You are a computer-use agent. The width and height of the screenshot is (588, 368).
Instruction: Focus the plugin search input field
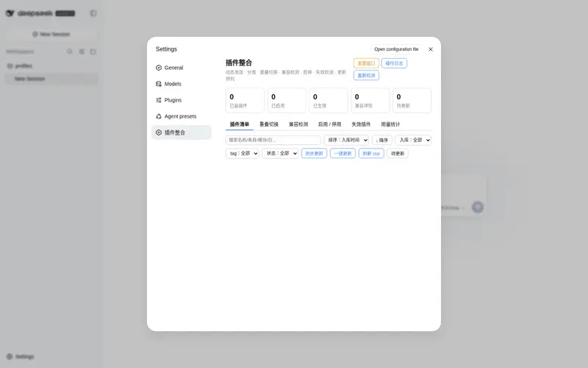(273, 140)
